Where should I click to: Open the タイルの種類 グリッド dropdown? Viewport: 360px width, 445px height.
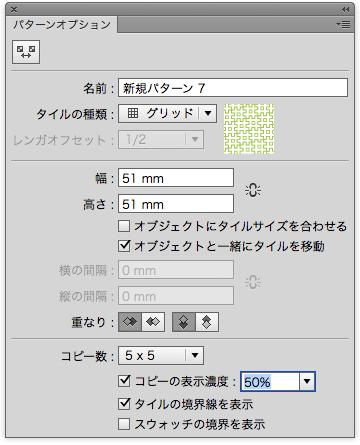[x=167, y=113]
